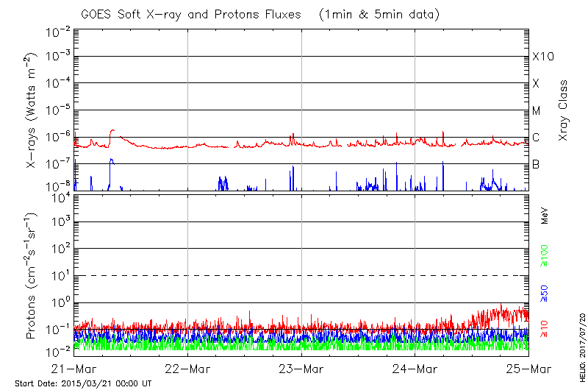Screen dimensions: 588x390
Task: Click the red ≥10 MeV legend label
Action: tap(545, 329)
